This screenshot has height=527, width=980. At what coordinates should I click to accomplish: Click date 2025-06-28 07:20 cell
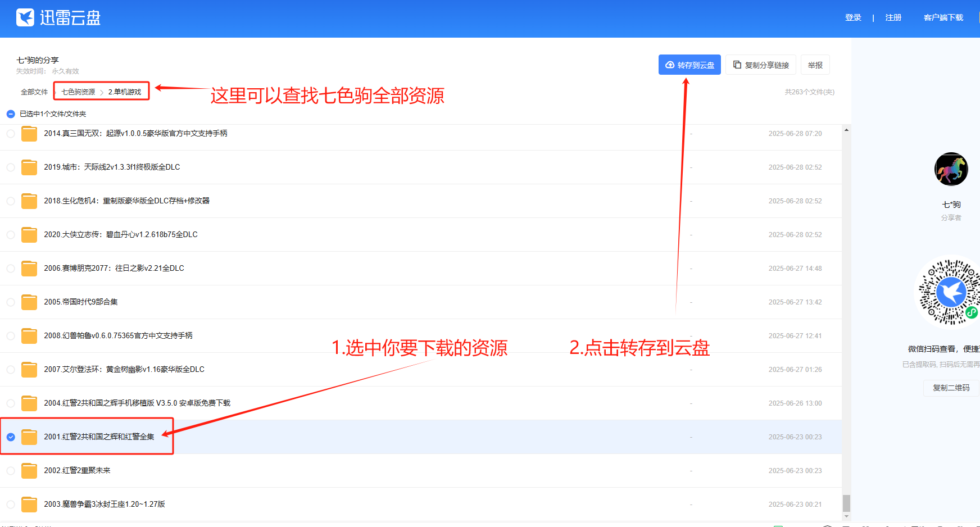pos(795,134)
